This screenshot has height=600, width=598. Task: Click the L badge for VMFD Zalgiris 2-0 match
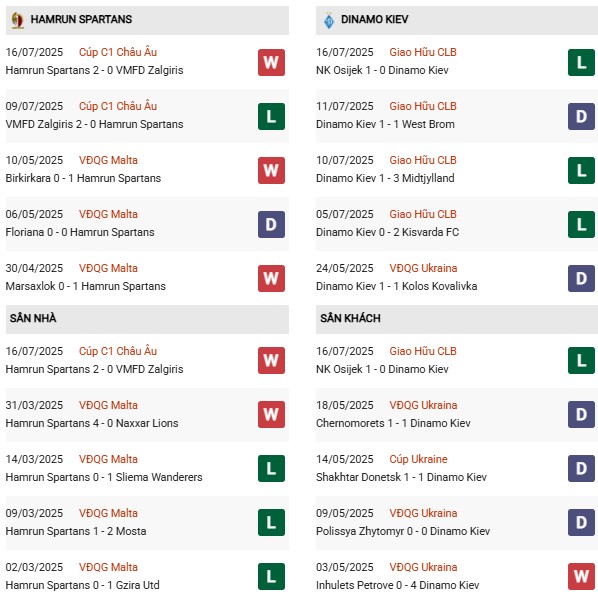coord(271,116)
